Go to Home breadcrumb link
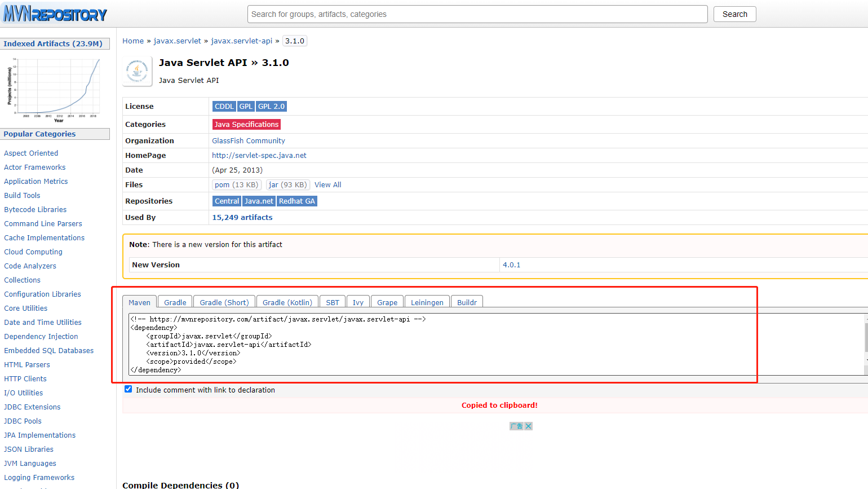Viewport: 868px width, 489px height. click(133, 41)
